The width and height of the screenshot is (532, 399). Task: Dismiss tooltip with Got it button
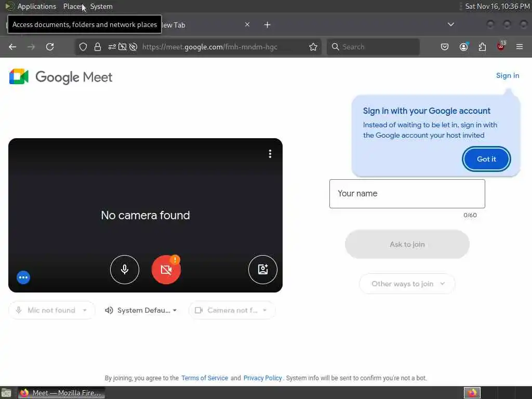[x=486, y=159]
